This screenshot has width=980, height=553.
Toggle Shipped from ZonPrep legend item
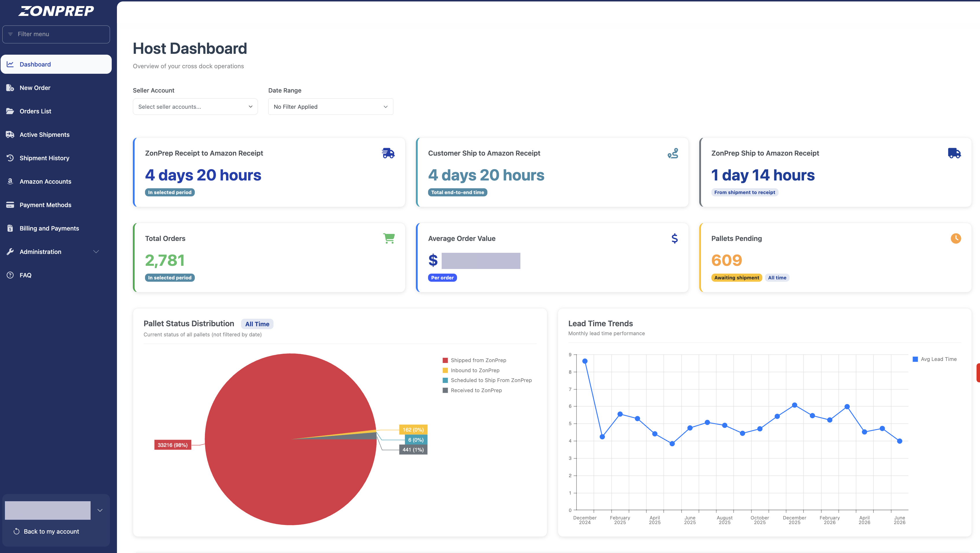[474, 360]
